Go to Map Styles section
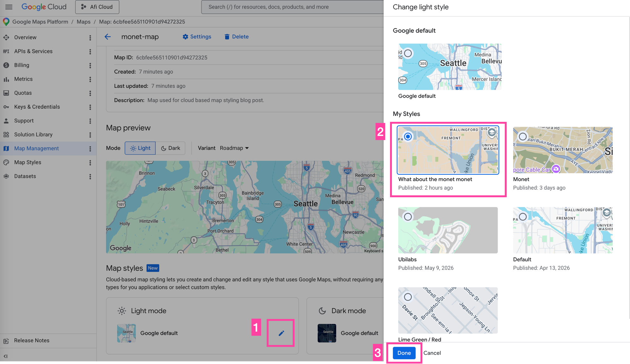630x364 pixels. pos(28,162)
